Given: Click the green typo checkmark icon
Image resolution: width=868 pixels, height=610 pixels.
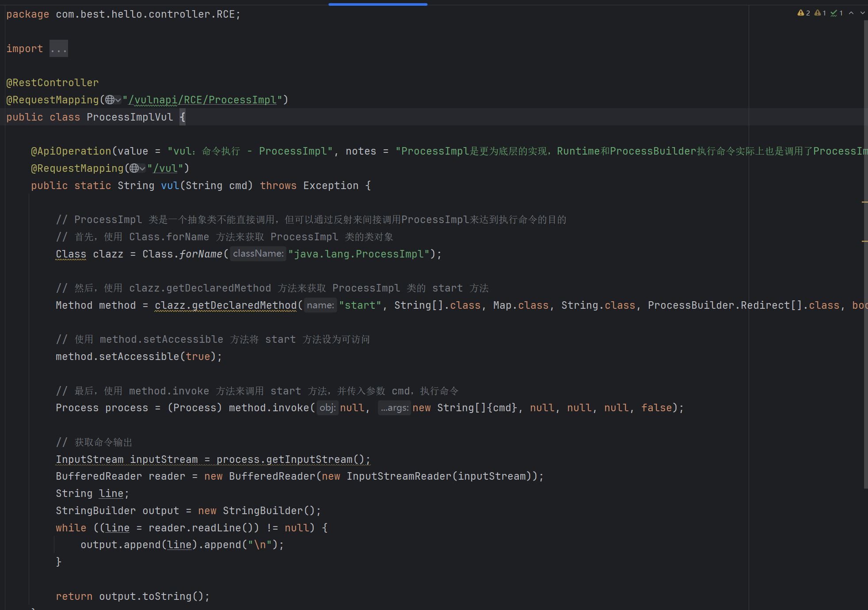Looking at the screenshot, I should click(834, 13).
